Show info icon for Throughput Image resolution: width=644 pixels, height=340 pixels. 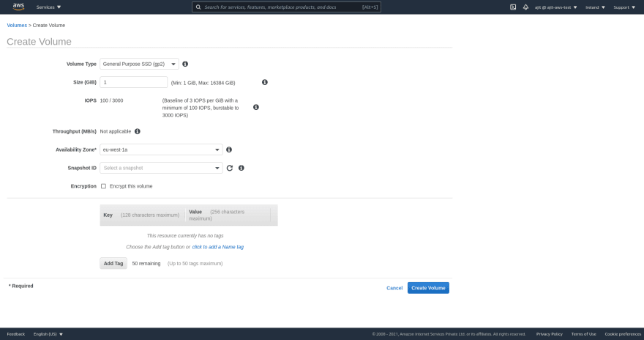click(x=138, y=132)
